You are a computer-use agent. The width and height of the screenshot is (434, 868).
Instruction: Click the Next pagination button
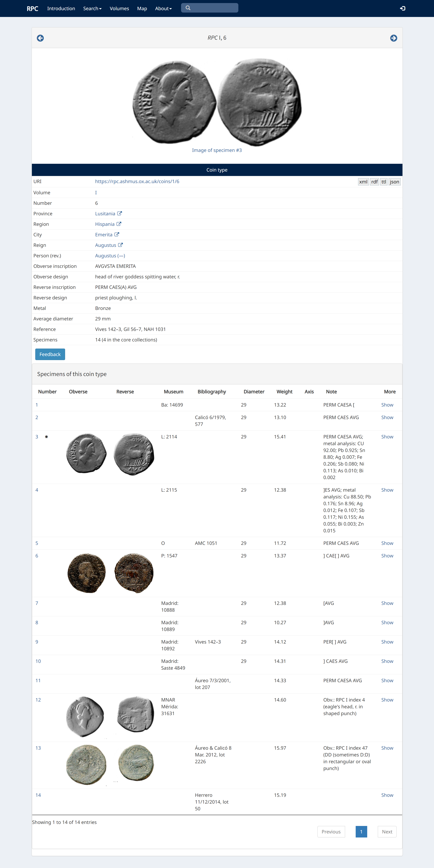387,832
